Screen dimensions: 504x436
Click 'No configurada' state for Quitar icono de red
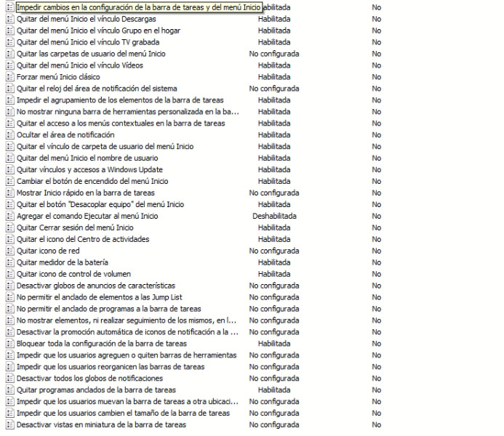tap(274, 251)
